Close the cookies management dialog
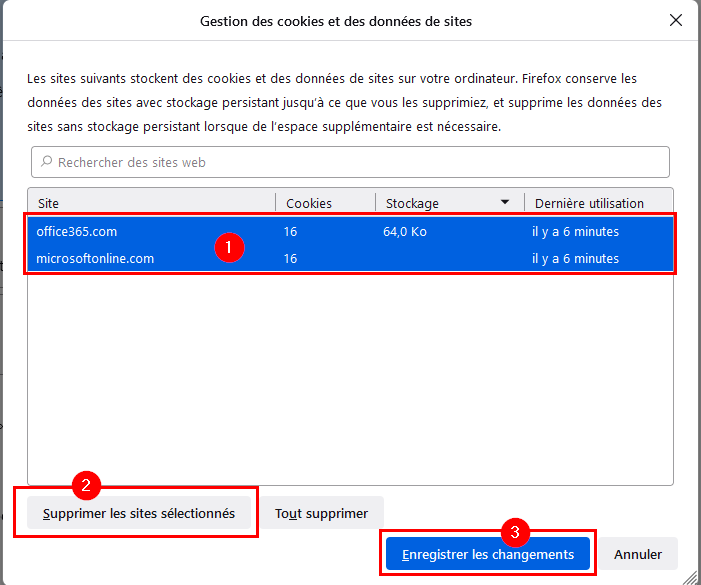 (676, 20)
